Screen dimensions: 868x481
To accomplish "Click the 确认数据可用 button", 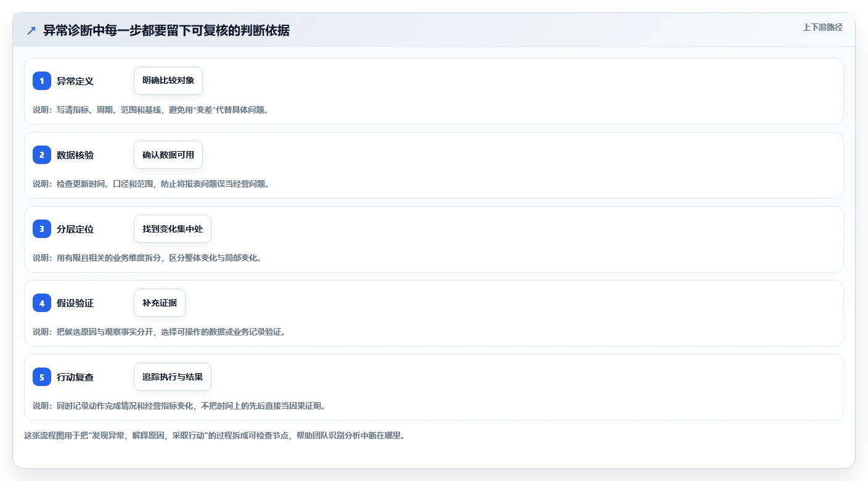I will (x=168, y=155).
